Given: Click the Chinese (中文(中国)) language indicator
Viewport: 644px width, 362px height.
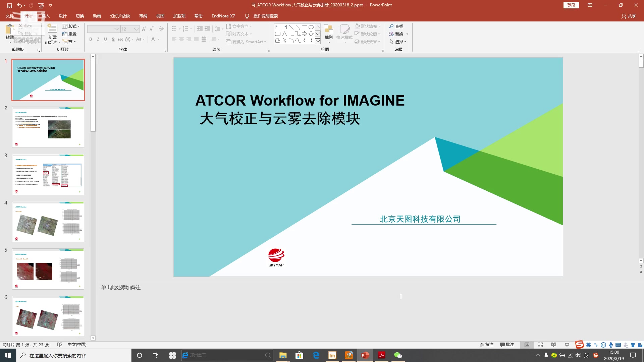Looking at the screenshot, I should coord(77,345).
